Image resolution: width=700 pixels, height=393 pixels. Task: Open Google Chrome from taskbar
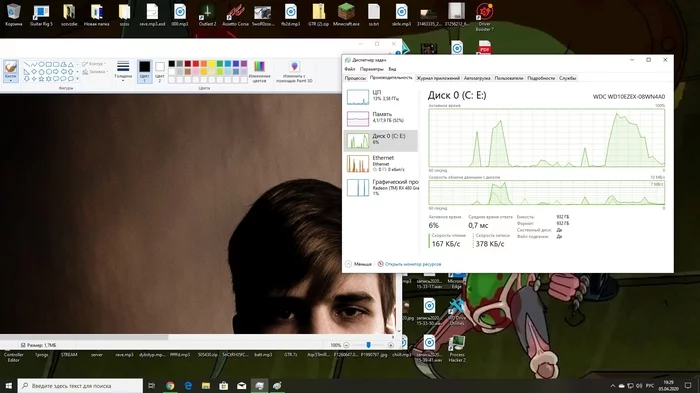point(170,385)
